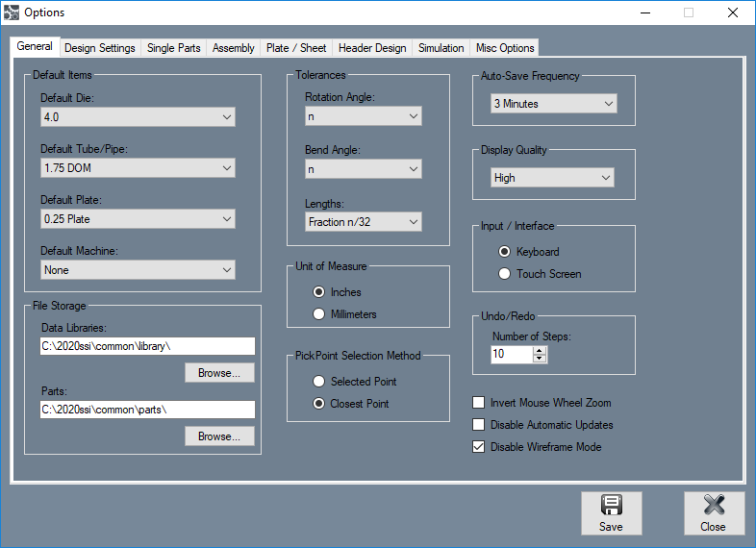This screenshot has width=756, height=548.
Task: Switch to the Design Settings tab
Action: [101, 48]
